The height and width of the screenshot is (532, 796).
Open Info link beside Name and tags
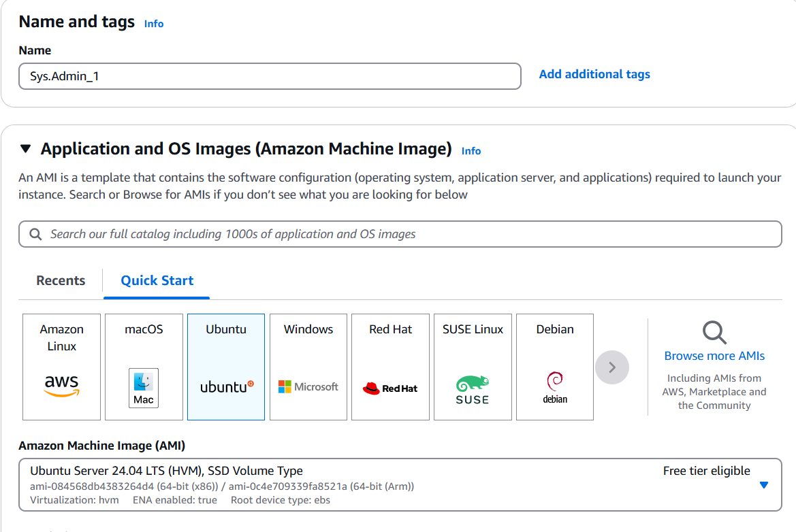[154, 24]
